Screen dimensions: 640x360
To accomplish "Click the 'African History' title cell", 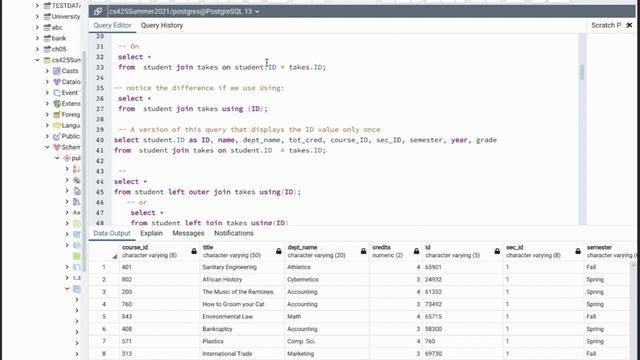I will 242,280.
